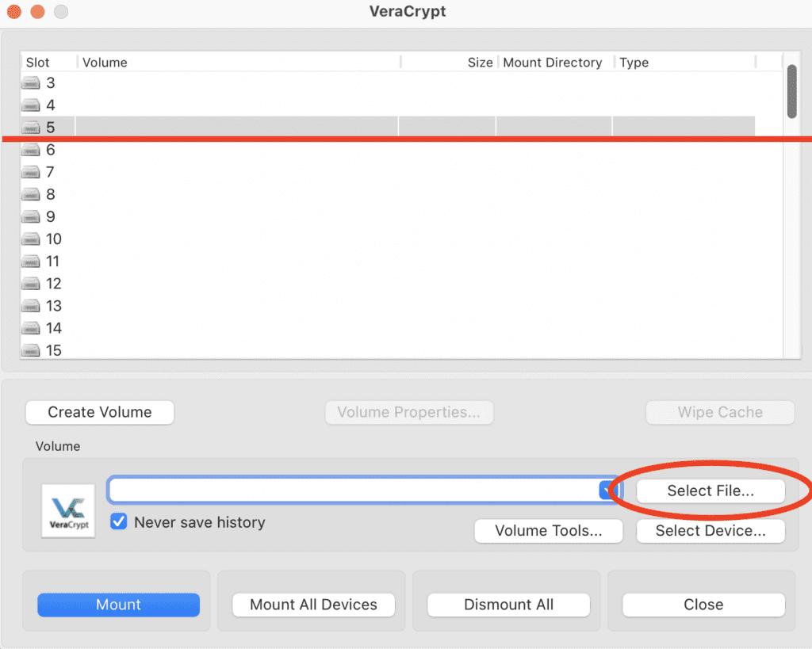
Task: Click the VeraCrypt logo image
Action: pos(68,511)
